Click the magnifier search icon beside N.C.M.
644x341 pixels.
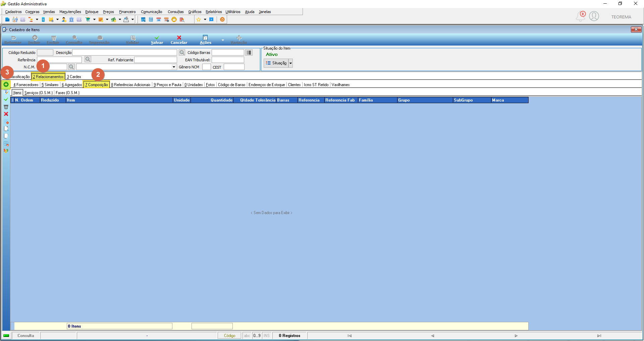[x=71, y=67]
